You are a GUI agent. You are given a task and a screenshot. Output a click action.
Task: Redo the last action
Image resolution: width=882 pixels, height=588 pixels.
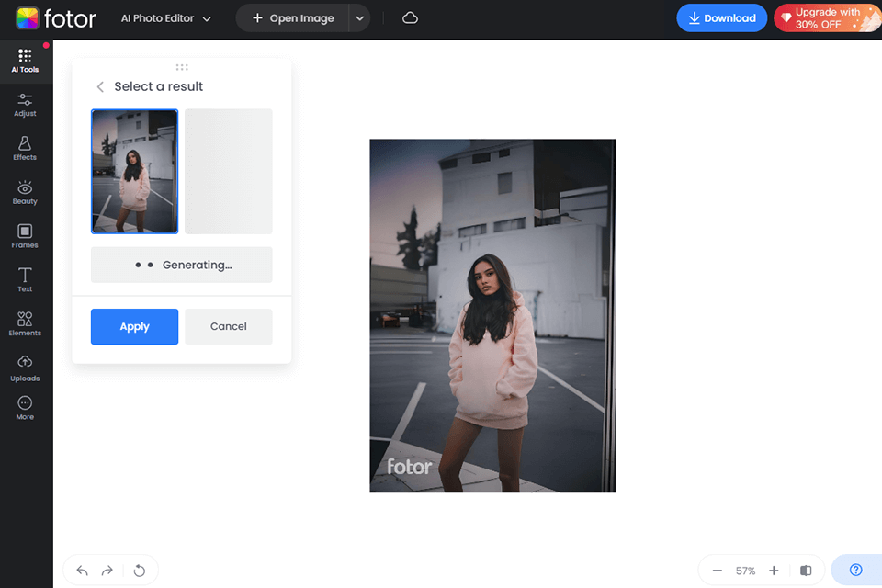pyautogui.click(x=107, y=571)
